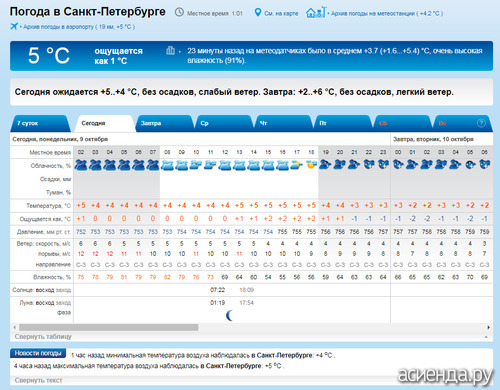Click humidity value '81'
The height and width of the screenshot is (390, 500).
pos(124,277)
